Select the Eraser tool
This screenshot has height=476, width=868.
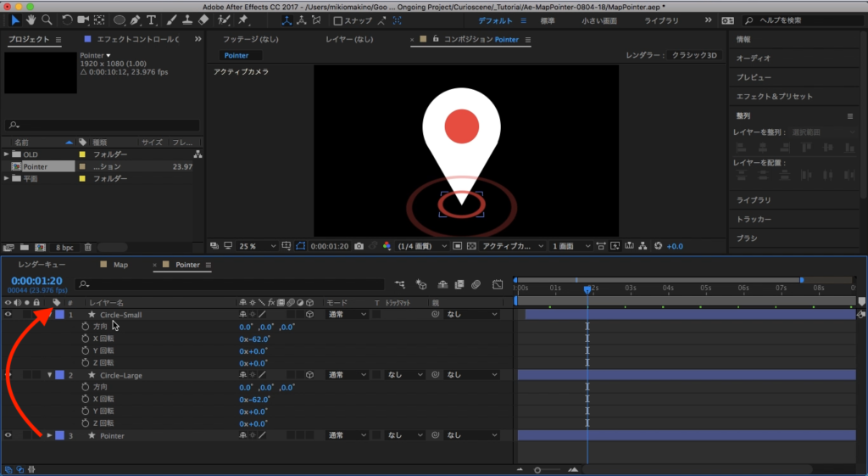coord(204,20)
